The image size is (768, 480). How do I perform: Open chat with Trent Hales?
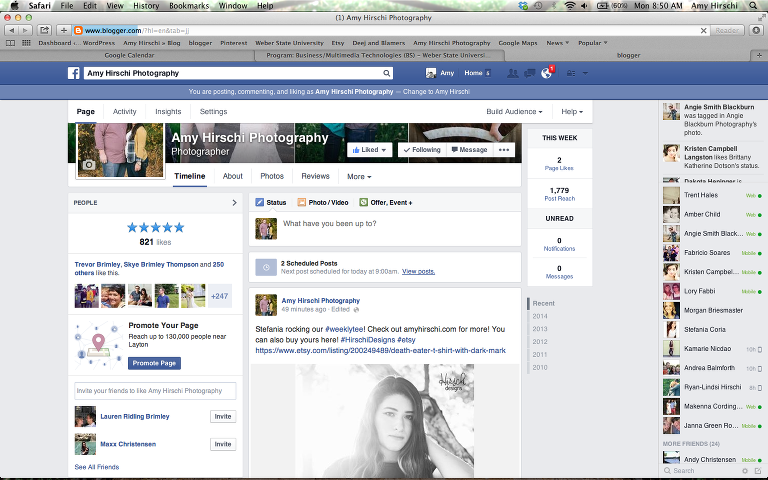(713, 195)
